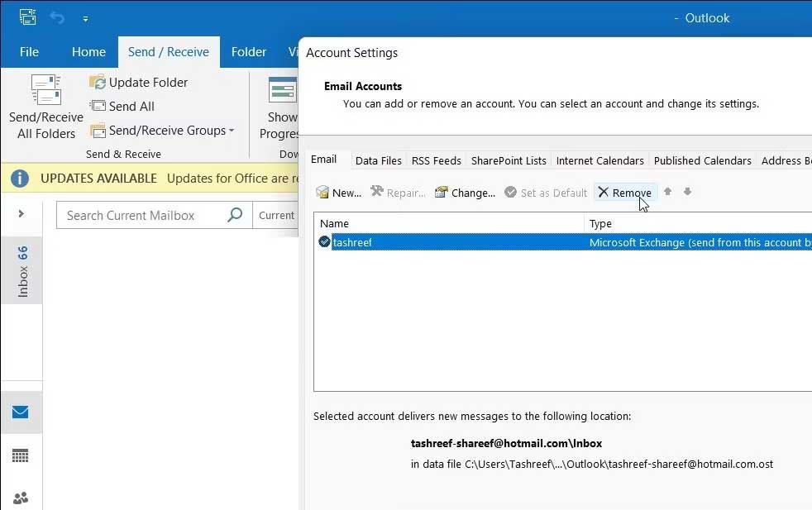812x510 pixels.
Task: Click the Update Folder icon
Action: (98, 83)
